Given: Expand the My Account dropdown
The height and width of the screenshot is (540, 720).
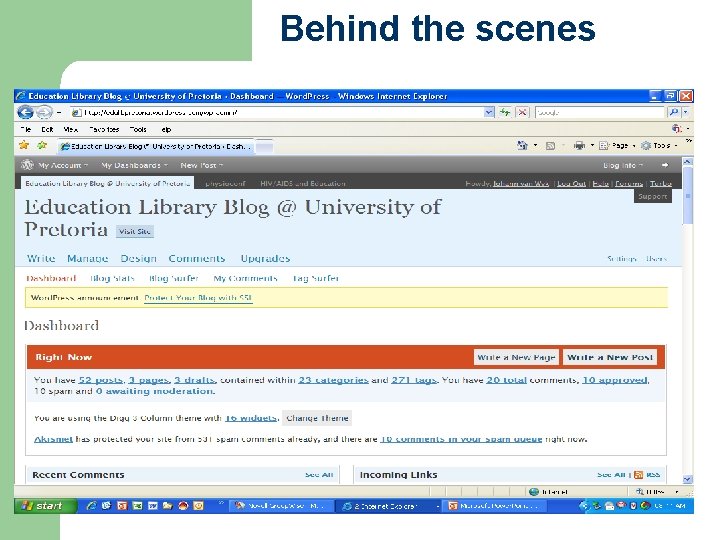Looking at the screenshot, I should point(63,165).
